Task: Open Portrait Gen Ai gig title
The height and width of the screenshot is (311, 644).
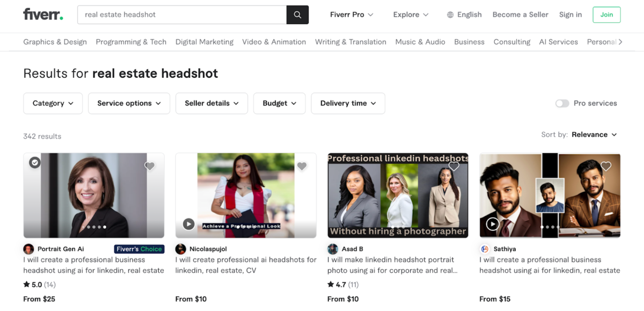Action: pyautogui.click(x=94, y=265)
